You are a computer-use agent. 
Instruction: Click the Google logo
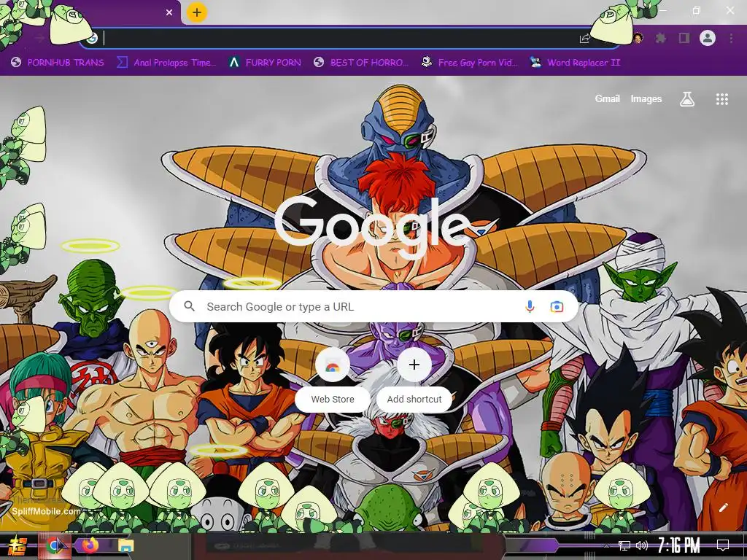(x=373, y=227)
